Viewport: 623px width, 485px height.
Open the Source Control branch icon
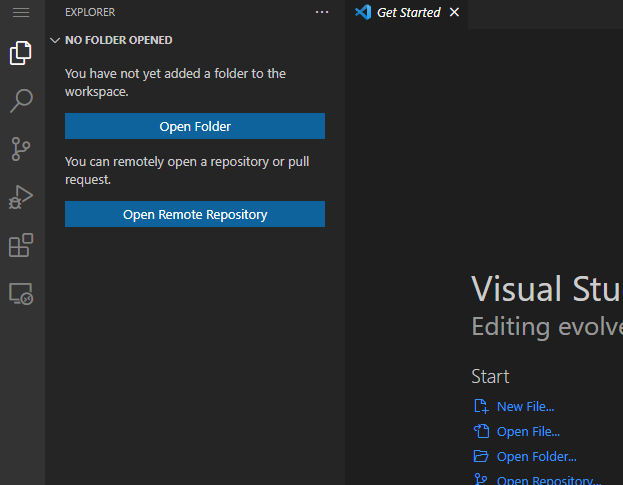21,149
